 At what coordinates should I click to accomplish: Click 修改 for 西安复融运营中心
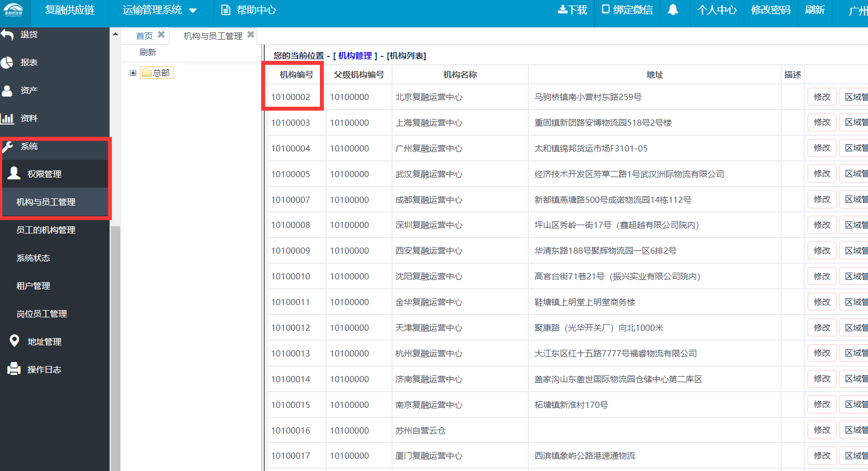[x=822, y=251]
